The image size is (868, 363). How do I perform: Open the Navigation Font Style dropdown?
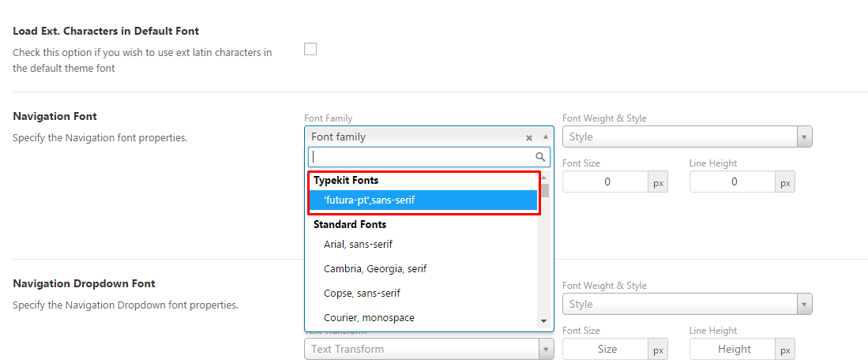[687, 137]
